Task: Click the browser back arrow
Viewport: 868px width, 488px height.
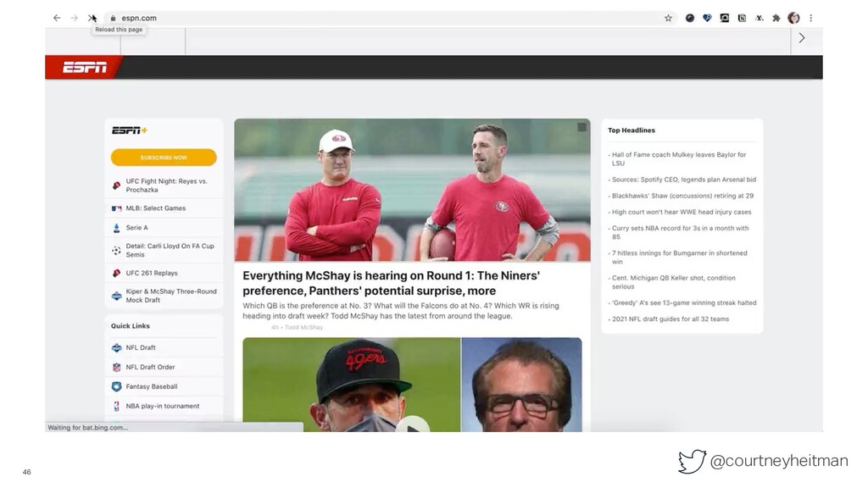Action: 57,19
